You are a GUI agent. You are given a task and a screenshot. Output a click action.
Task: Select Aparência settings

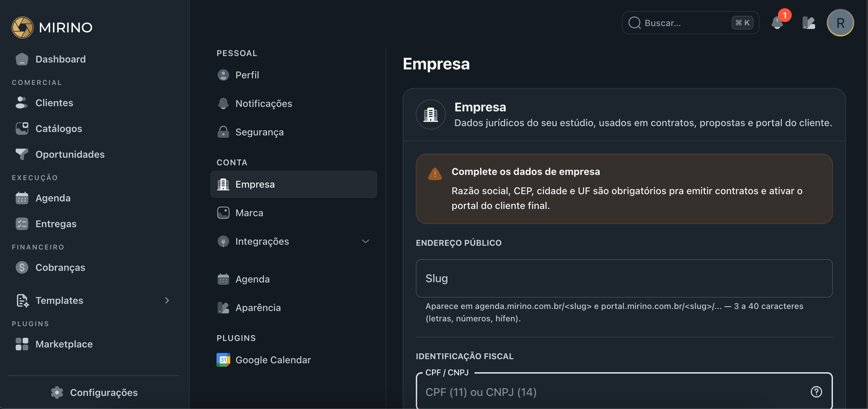(294, 308)
